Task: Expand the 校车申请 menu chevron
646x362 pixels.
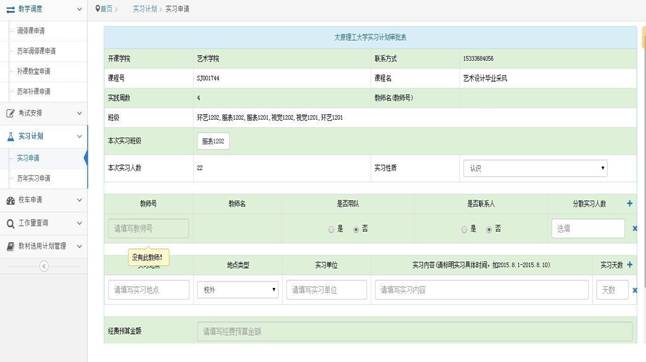Action: tap(79, 200)
